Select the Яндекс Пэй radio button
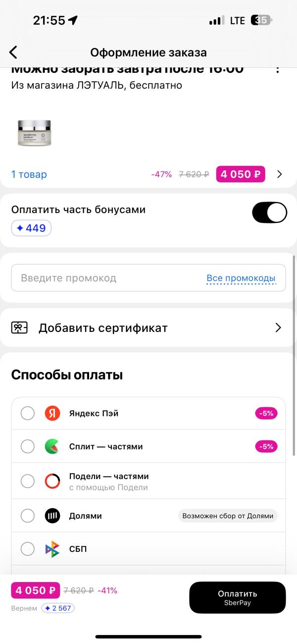This screenshot has height=644, width=297. click(x=28, y=413)
